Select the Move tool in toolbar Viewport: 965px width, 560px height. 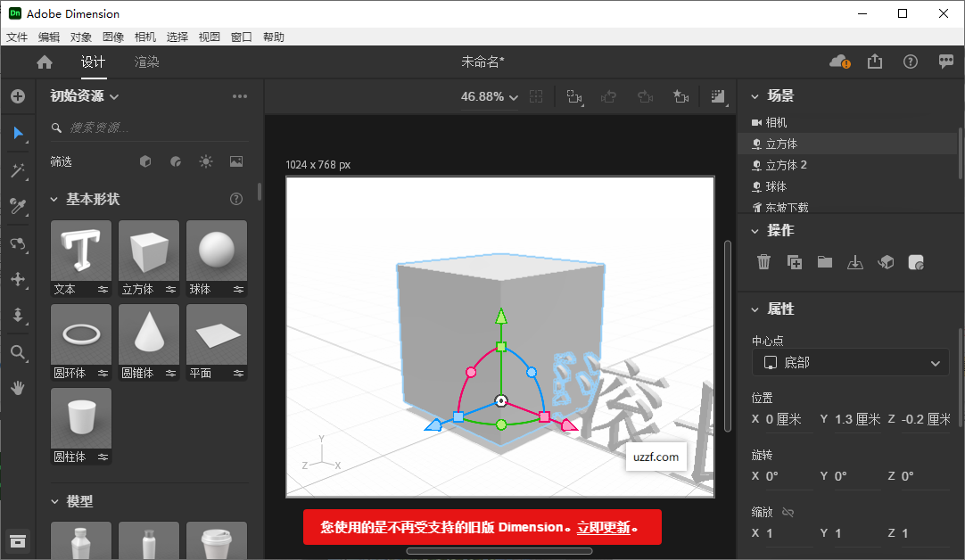click(x=19, y=279)
